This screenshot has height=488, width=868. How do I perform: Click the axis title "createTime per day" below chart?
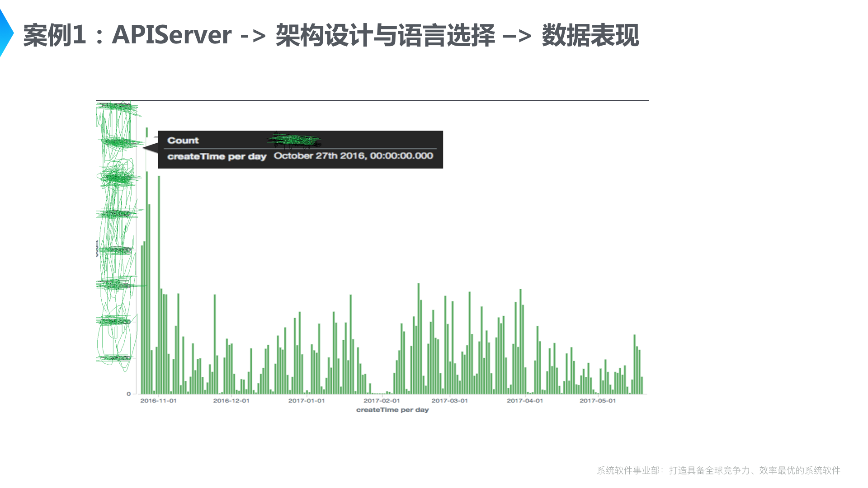click(x=392, y=410)
